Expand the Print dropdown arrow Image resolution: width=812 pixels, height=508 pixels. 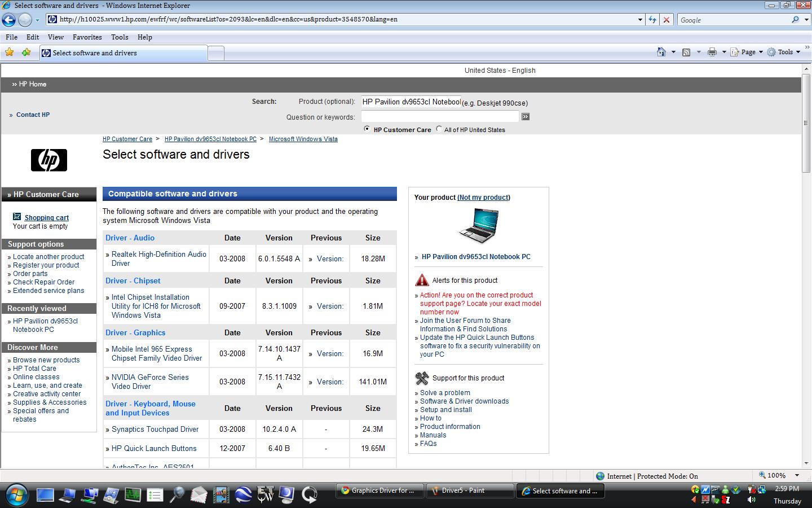pos(724,52)
